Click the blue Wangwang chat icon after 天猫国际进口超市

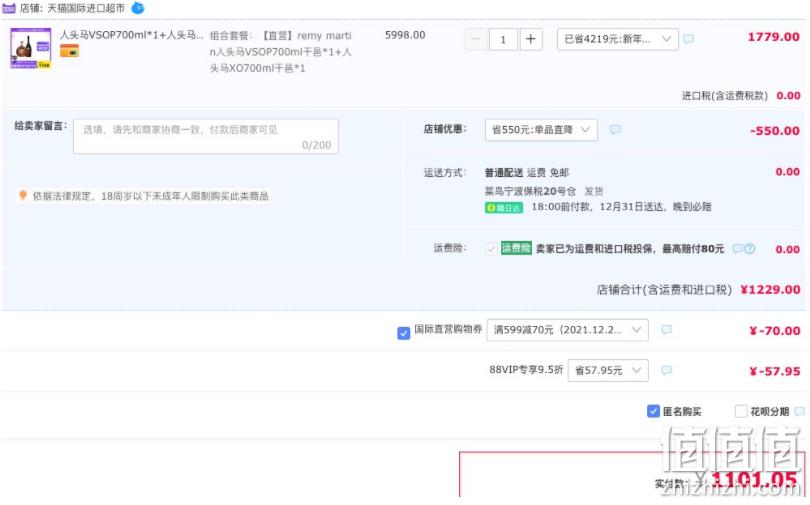click(x=138, y=8)
